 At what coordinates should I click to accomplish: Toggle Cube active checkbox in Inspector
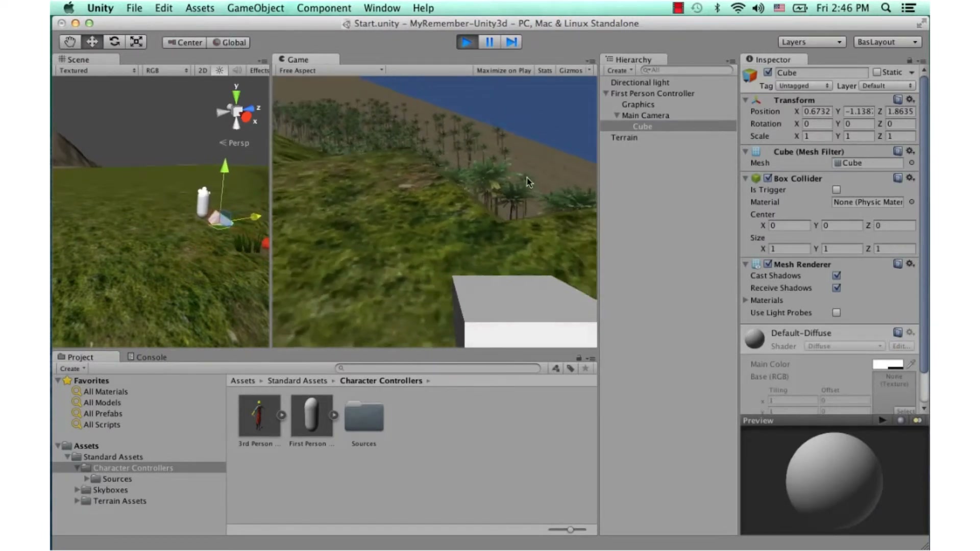pyautogui.click(x=768, y=72)
